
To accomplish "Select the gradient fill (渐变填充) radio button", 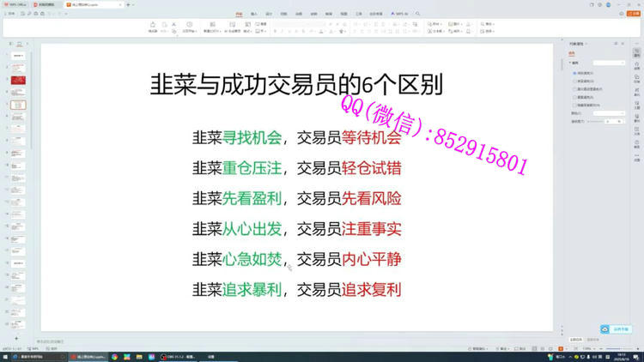I will tap(574, 81).
